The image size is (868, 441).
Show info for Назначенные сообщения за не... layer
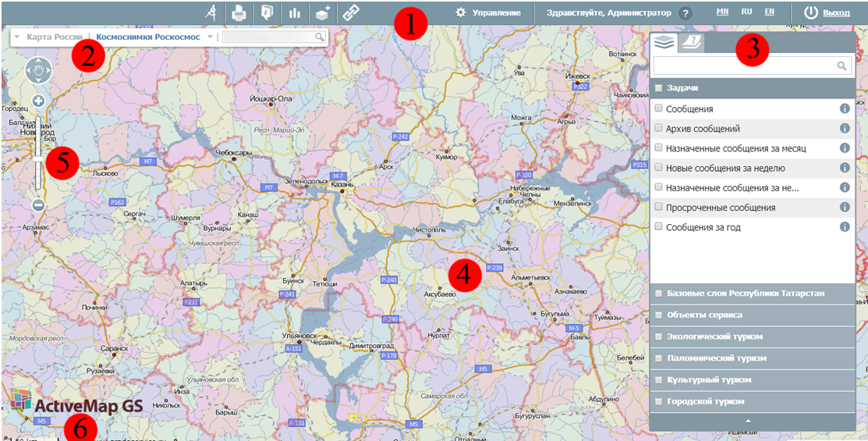pos(844,187)
